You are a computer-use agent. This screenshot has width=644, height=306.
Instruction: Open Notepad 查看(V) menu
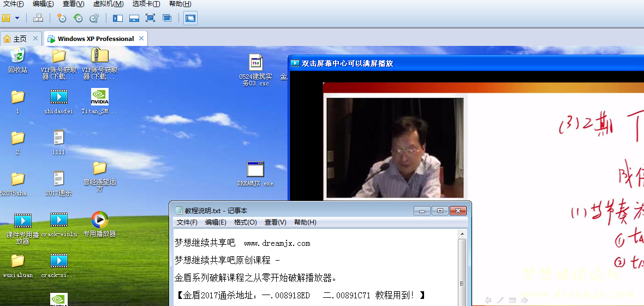[x=276, y=222]
